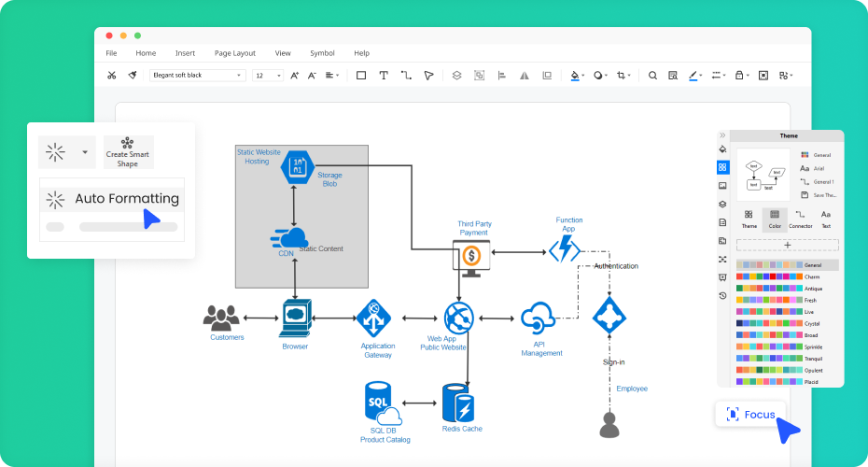This screenshot has height=467, width=868.
Task: Select the Charm color theme swatch
Action: 769,276
